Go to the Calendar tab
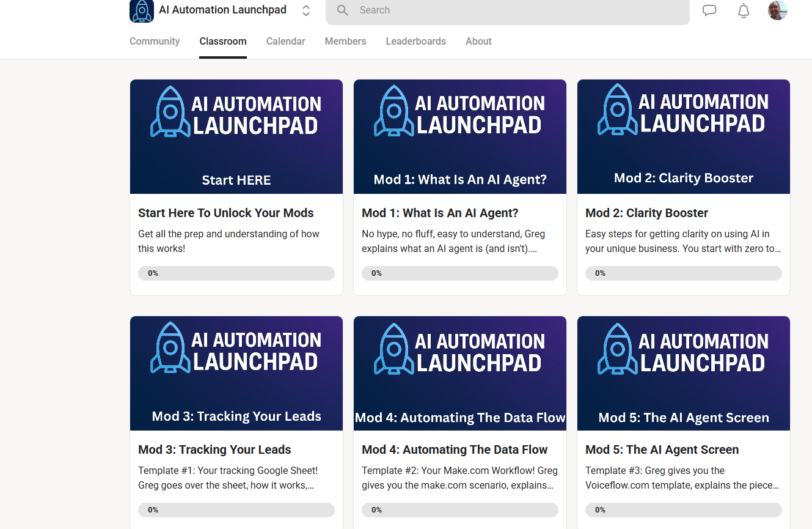The width and height of the screenshot is (812, 529). click(286, 42)
